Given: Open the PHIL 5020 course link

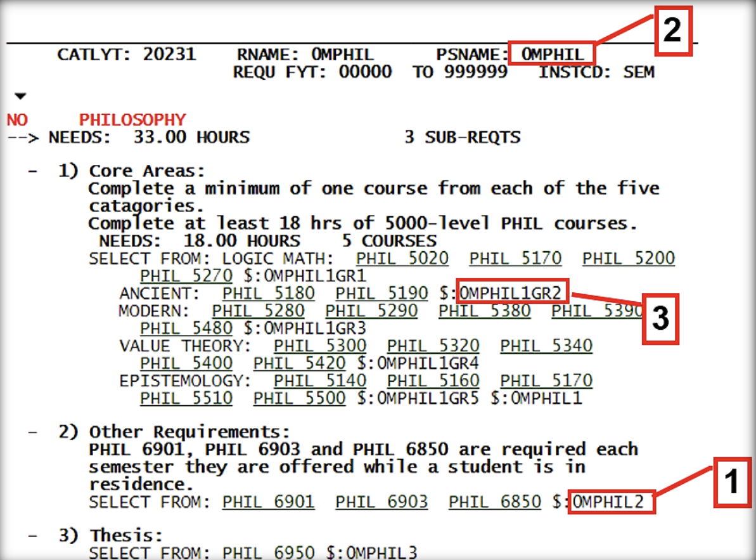Looking at the screenshot, I should point(402,259).
